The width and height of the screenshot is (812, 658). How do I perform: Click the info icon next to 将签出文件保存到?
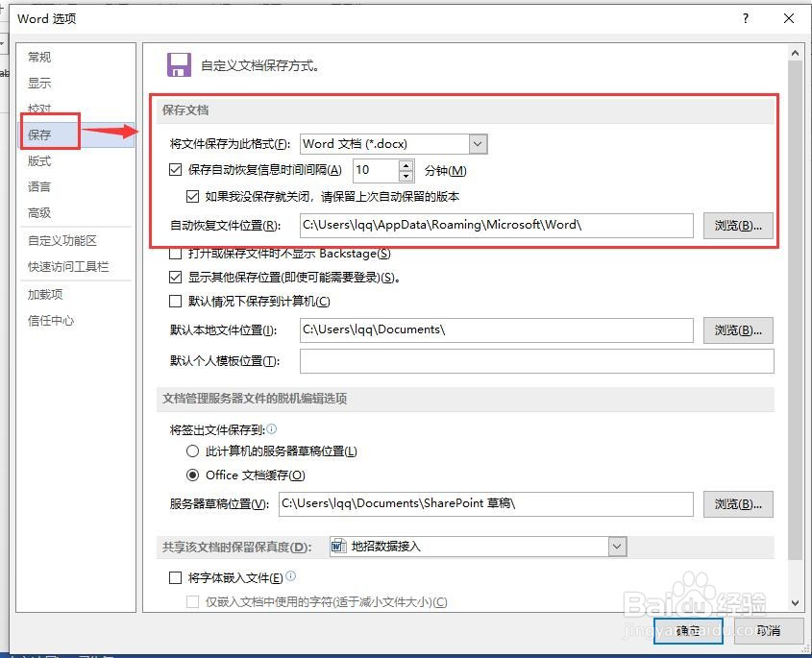pos(271,428)
